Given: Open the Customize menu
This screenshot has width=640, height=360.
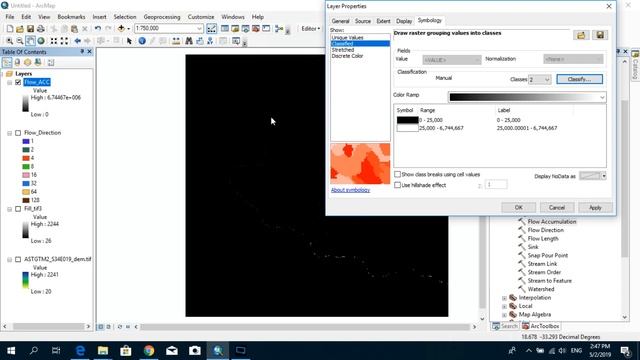Looking at the screenshot, I should coord(200,17).
